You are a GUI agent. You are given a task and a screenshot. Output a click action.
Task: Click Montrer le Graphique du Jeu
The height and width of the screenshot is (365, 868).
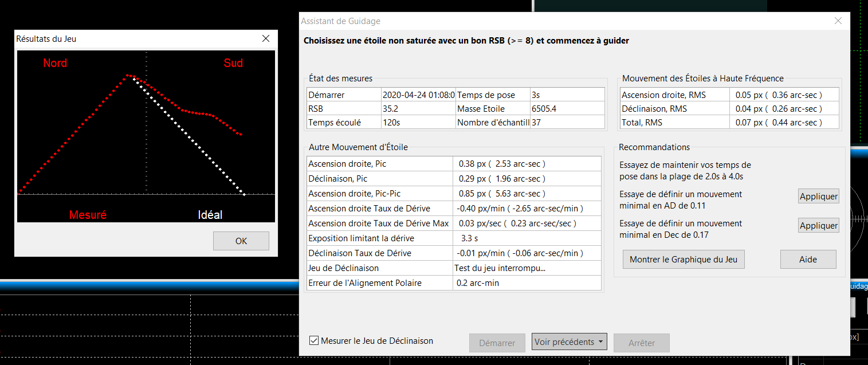(x=684, y=260)
